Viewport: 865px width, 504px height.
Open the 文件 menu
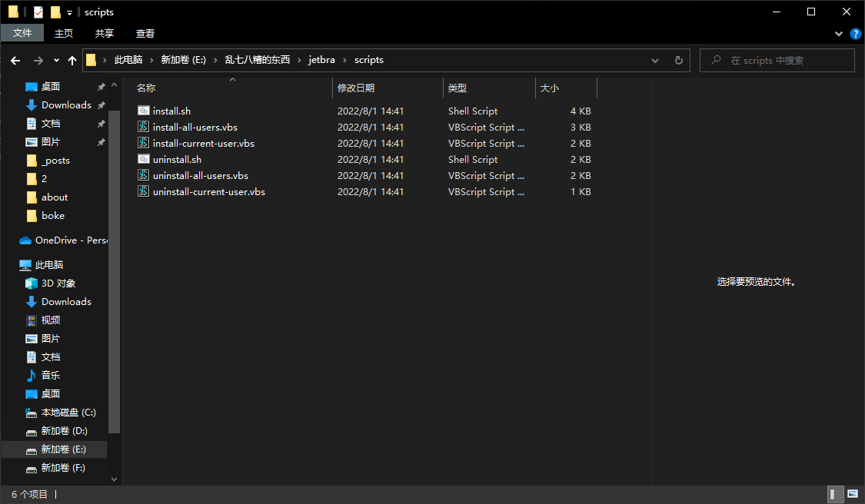pyautogui.click(x=22, y=33)
